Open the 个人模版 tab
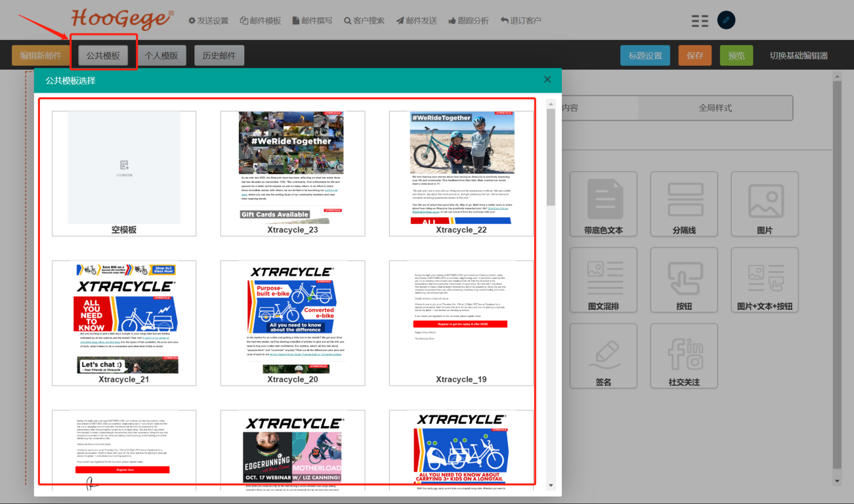 click(161, 56)
